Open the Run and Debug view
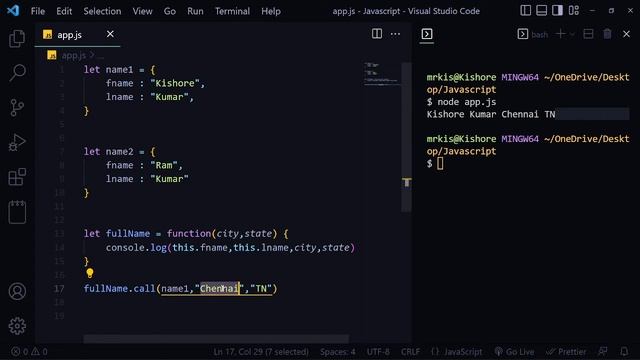 coord(17,142)
